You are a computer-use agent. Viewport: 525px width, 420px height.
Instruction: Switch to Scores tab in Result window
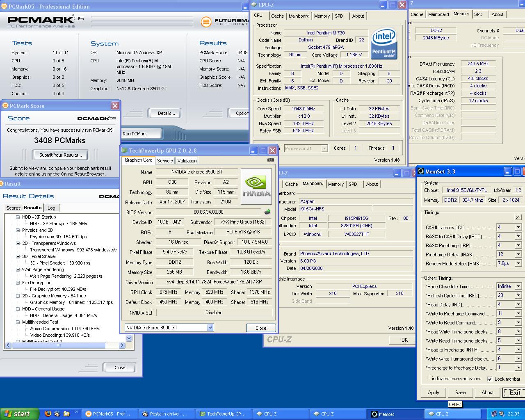tap(13, 208)
